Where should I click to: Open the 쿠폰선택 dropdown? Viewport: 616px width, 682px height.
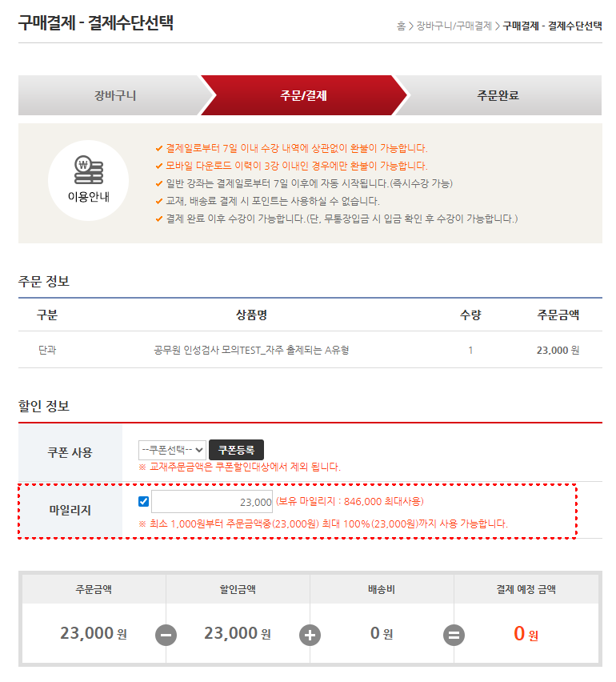click(172, 450)
